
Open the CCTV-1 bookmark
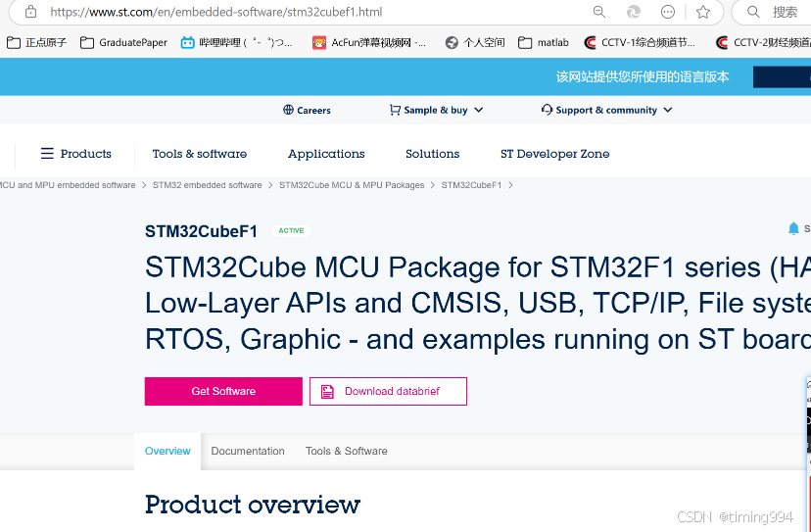(x=640, y=43)
